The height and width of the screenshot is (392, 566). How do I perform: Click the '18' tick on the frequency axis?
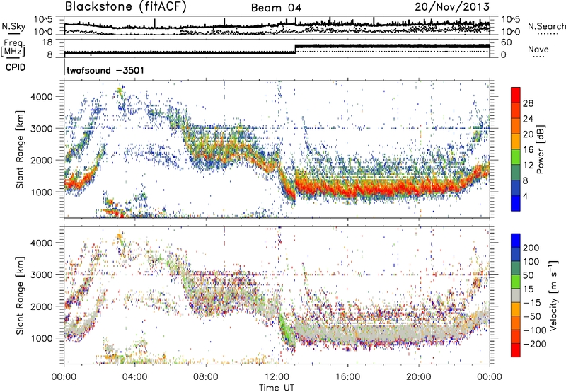(48, 42)
